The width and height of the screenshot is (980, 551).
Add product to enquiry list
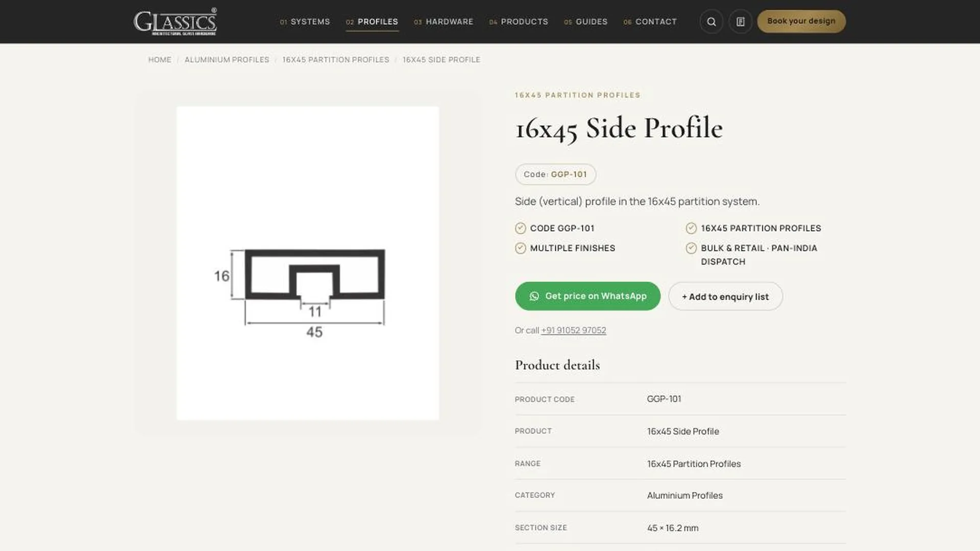tap(725, 296)
